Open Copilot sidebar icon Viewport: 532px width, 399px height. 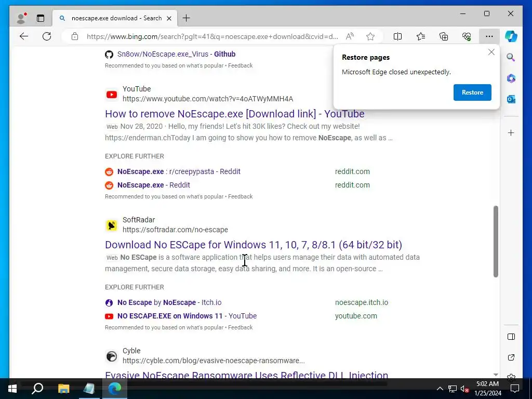511,36
